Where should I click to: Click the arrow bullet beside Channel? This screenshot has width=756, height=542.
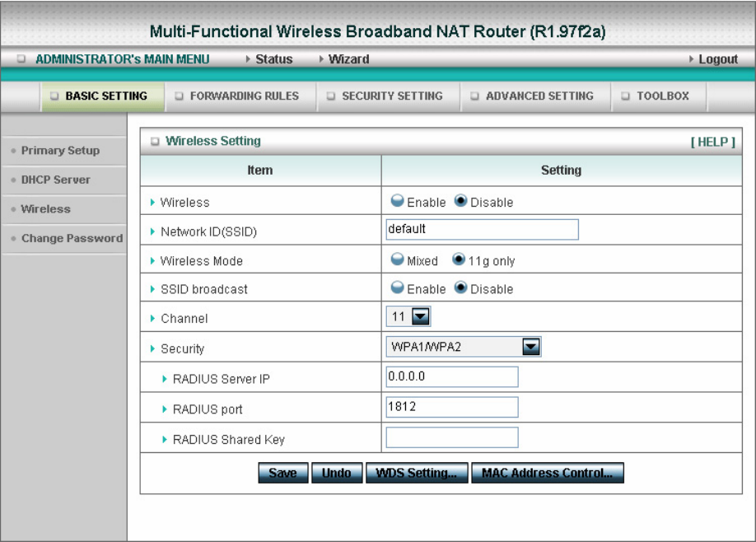[152, 319]
